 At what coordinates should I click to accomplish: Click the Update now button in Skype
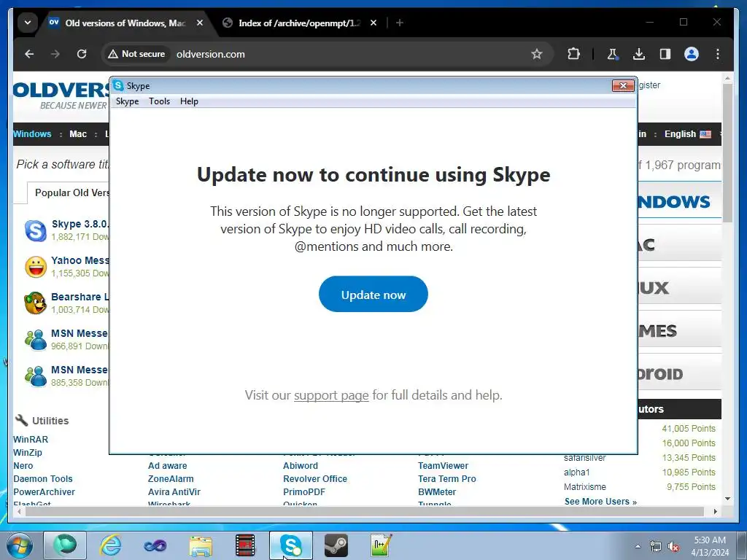(373, 294)
